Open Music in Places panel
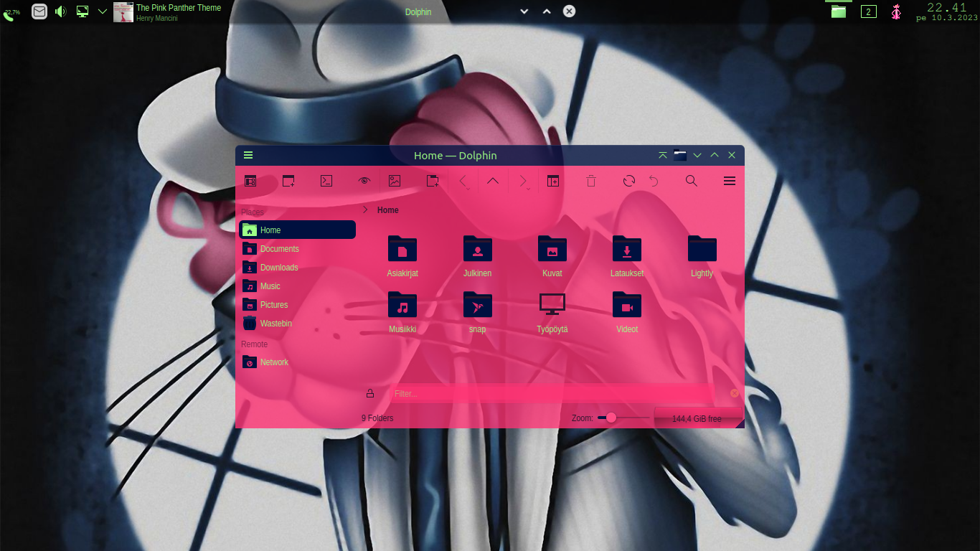This screenshot has height=551, width=980. [298, 286]
